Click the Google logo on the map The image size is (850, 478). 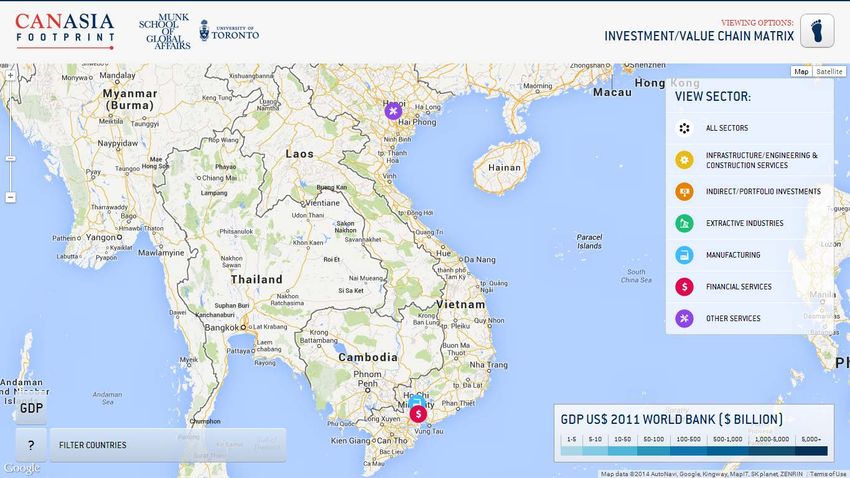click(21, 468)
